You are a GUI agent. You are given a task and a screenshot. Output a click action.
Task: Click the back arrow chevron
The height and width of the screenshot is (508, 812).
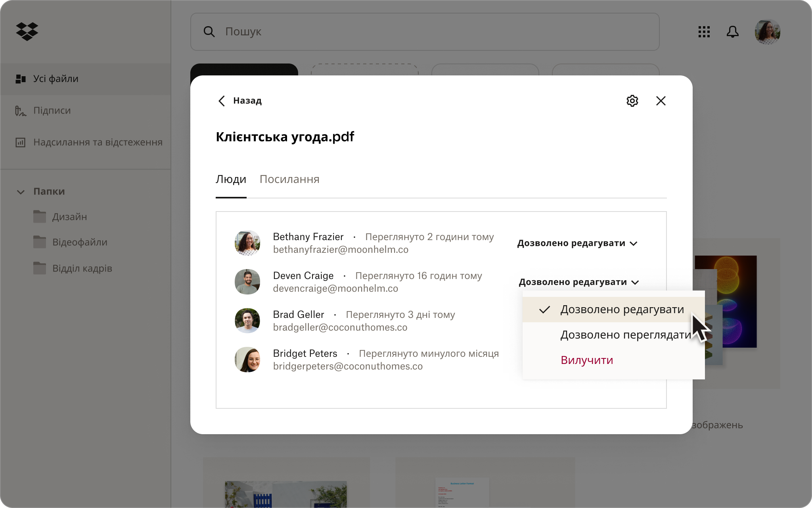click(x=222, y=101)
